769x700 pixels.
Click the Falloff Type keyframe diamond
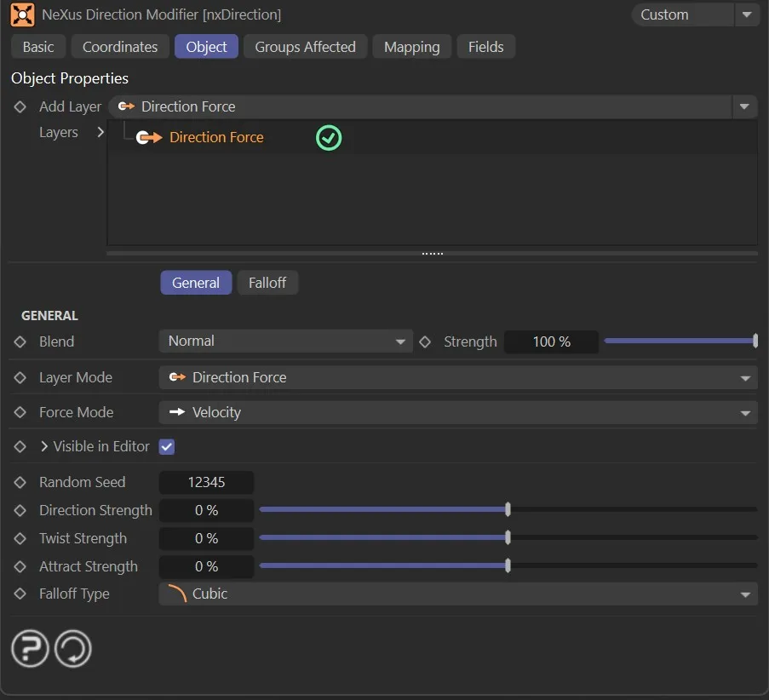pos(20,594)
